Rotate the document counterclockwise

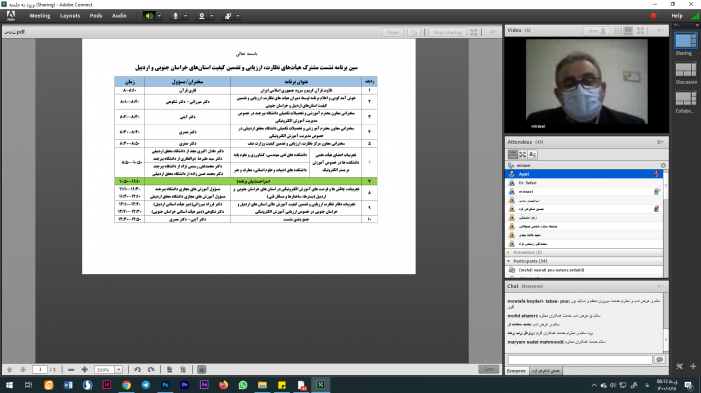(137, 370)
